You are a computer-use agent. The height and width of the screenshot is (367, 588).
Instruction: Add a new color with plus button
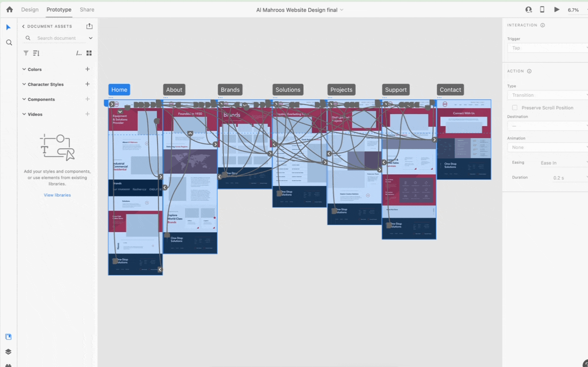coord(87,69)
